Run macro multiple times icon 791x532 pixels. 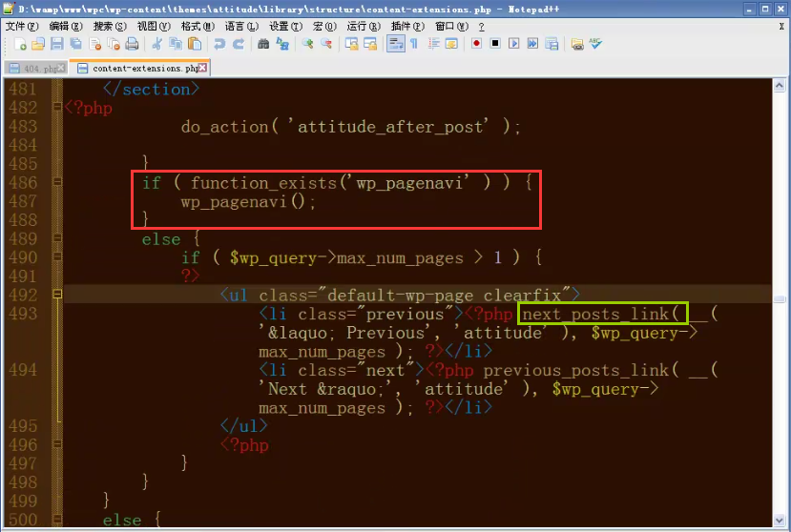pyautogui.click(x=532, y=44)
